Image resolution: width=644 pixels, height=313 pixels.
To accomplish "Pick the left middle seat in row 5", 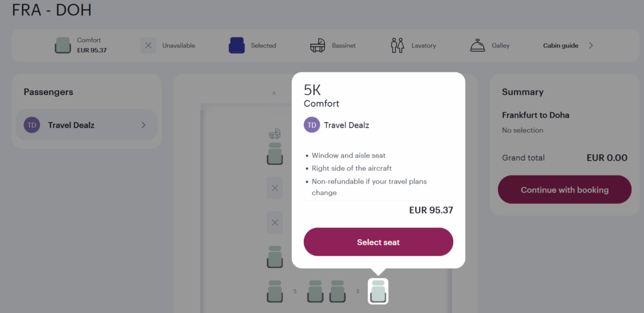I will [316, 291].
